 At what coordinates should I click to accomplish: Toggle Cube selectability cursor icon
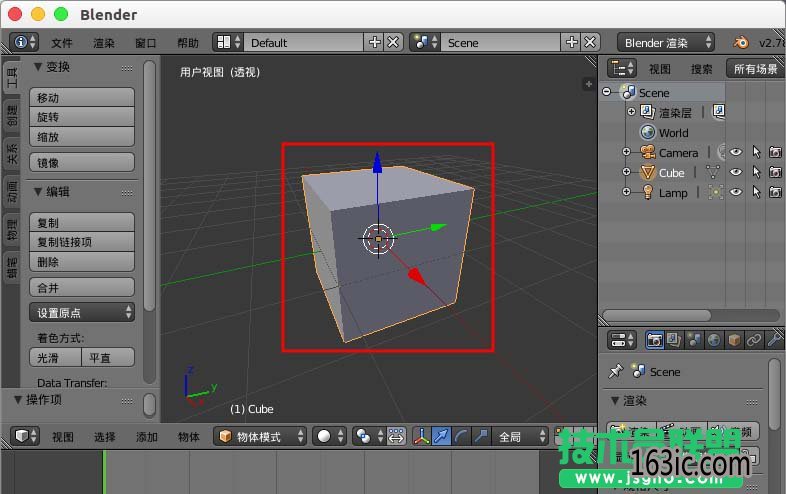tap(756, 172)
